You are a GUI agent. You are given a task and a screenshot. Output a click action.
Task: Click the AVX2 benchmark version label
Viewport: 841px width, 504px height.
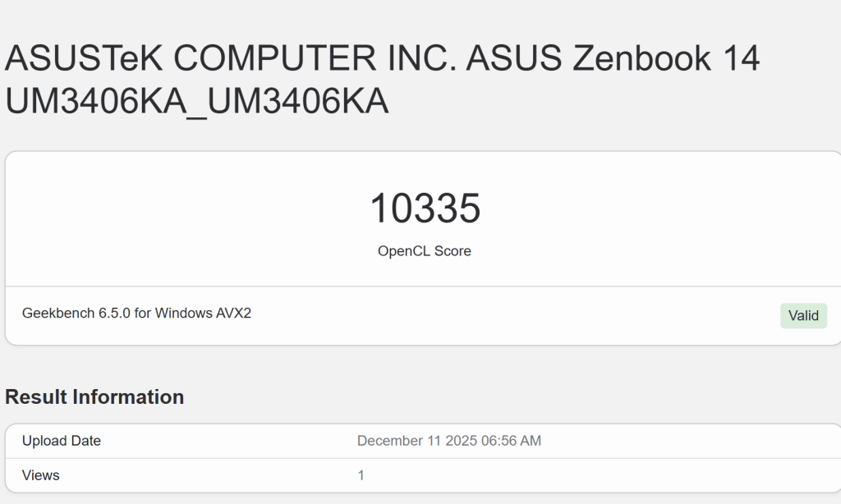pos(235,313)
